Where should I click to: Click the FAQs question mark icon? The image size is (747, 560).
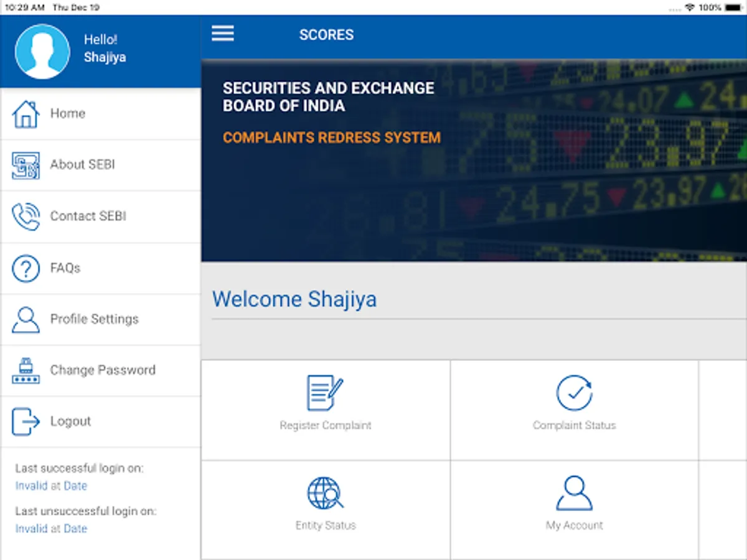[x=26, y=268]
